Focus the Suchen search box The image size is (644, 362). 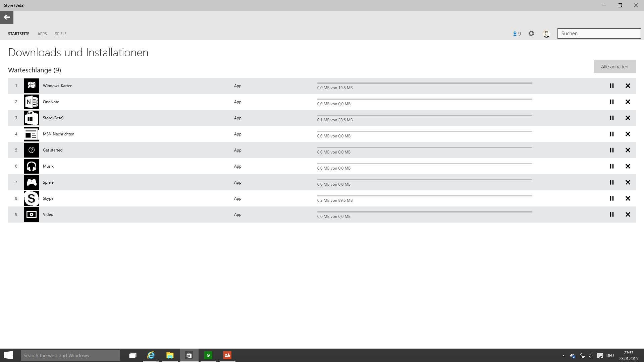[x=599, y=34]
